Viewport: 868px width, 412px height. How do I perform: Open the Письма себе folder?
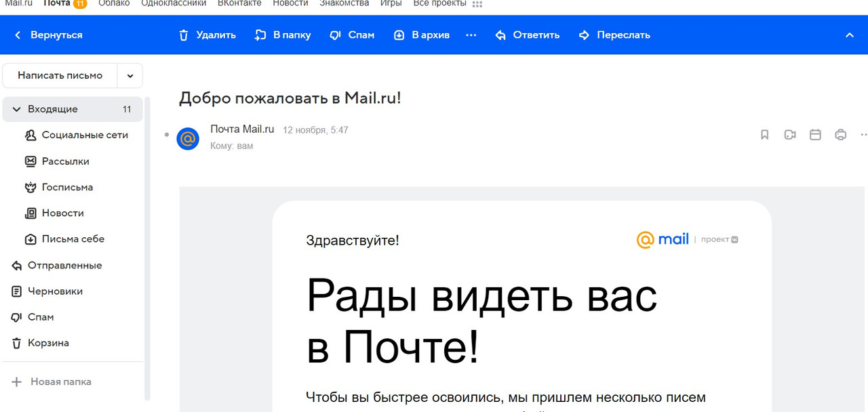pos(73,239)
